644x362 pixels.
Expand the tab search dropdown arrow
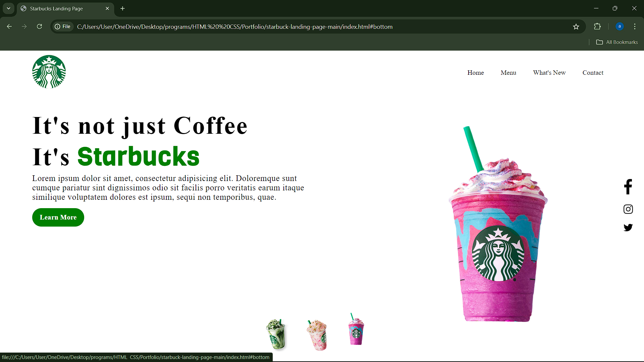(8, 8)
